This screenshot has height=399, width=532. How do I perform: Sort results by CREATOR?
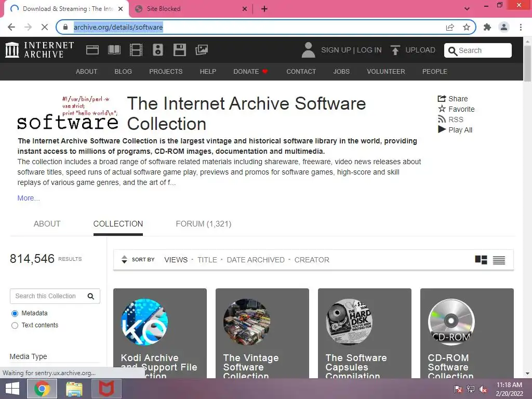312,260
